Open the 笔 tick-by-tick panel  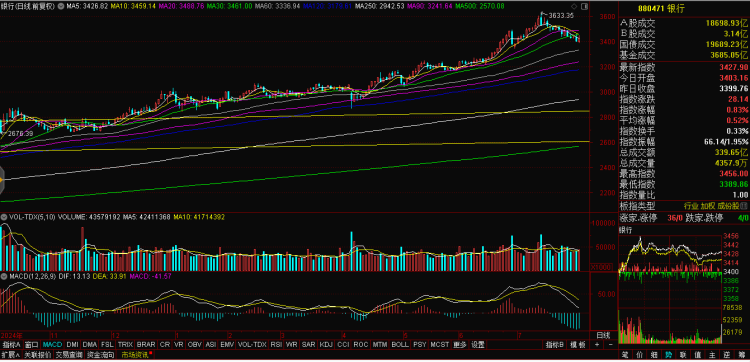point(625,355)
